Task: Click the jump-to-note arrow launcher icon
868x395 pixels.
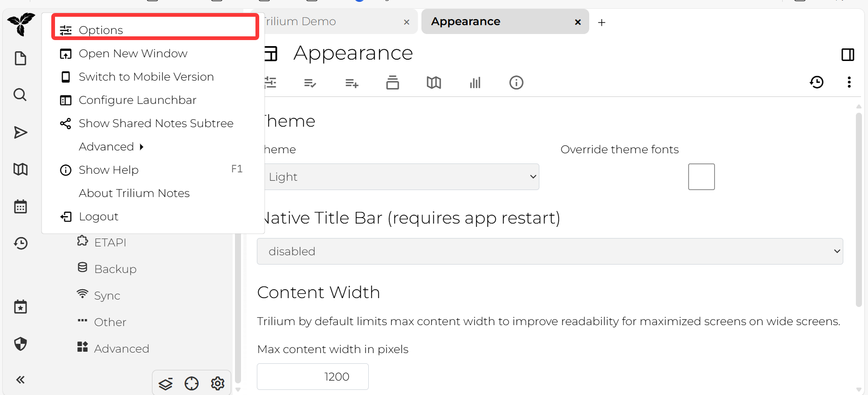Action: coord(21,133)
